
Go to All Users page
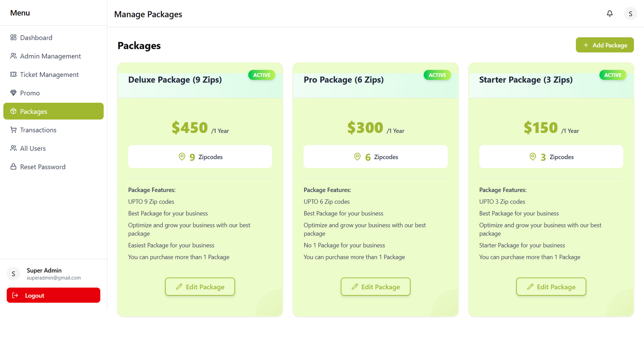tap(33, 148)
